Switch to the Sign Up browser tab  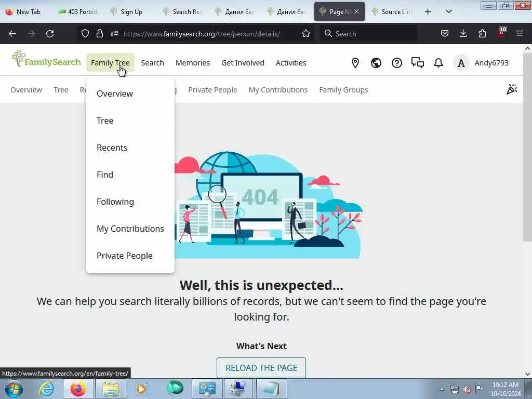click(131, 12)
